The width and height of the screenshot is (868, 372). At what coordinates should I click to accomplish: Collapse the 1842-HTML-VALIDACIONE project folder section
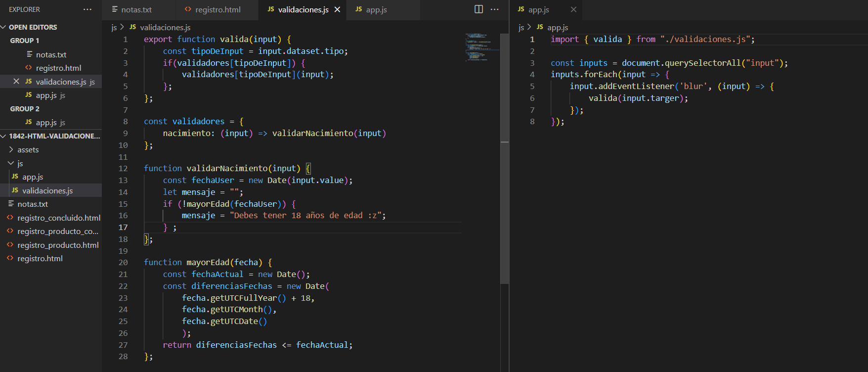(x=51, y=136)
